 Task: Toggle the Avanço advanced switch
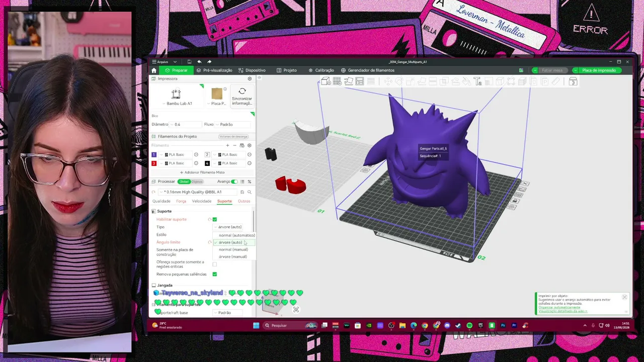pos(234,182)
